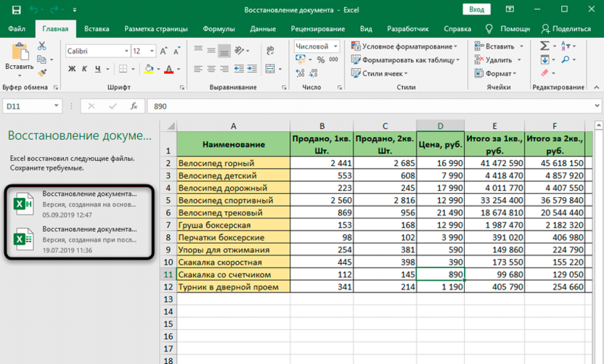This screenshot has height=364, width=604.
Task: Save the workbook with the floppy disk icon
Action: (x=16, y=9)
